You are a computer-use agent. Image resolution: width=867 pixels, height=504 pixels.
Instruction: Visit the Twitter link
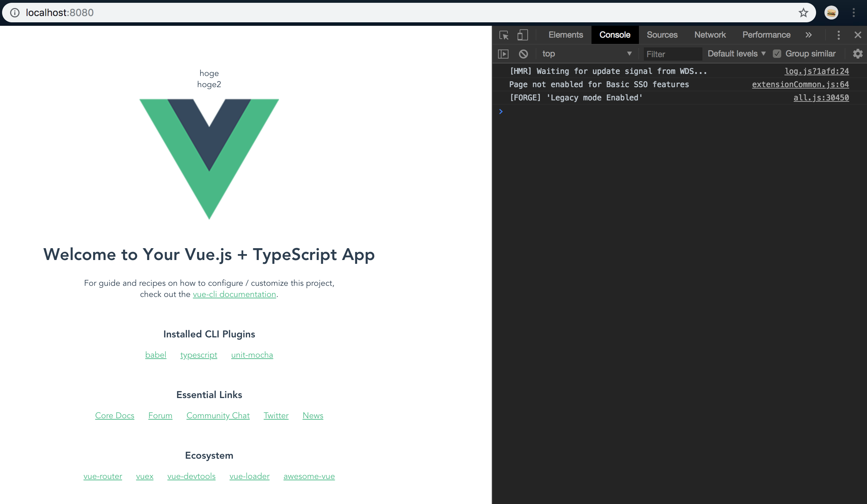click(x=276, y=415)
